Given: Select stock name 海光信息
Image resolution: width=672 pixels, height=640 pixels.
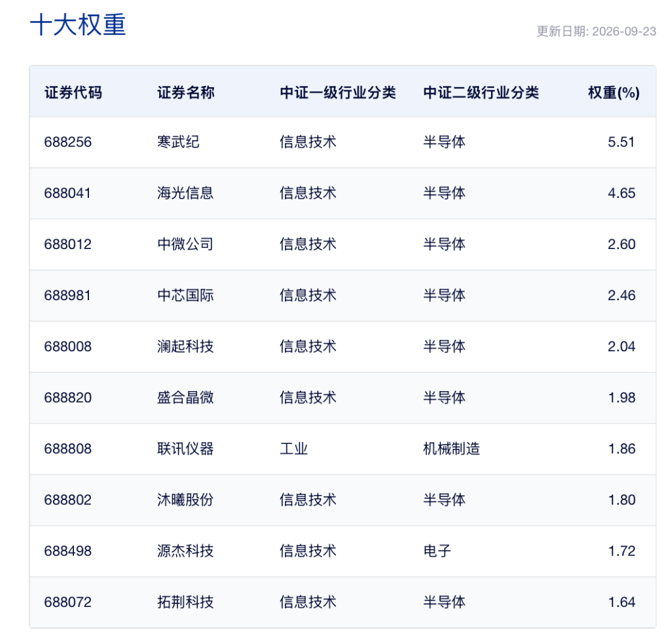Looking at the screenshot, I should tap(185, 193).
